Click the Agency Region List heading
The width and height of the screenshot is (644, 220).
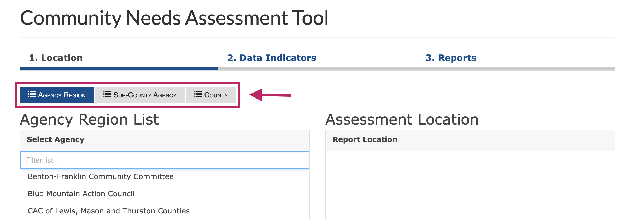89,120
